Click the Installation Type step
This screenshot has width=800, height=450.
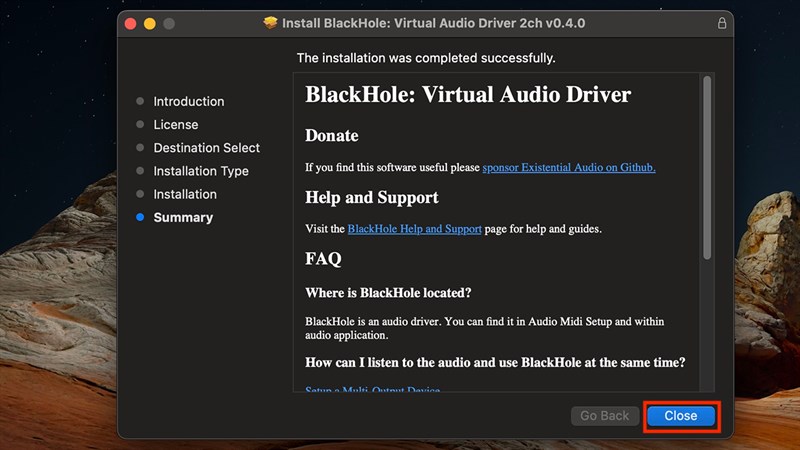pyautogui.click(x=201, y=171)
